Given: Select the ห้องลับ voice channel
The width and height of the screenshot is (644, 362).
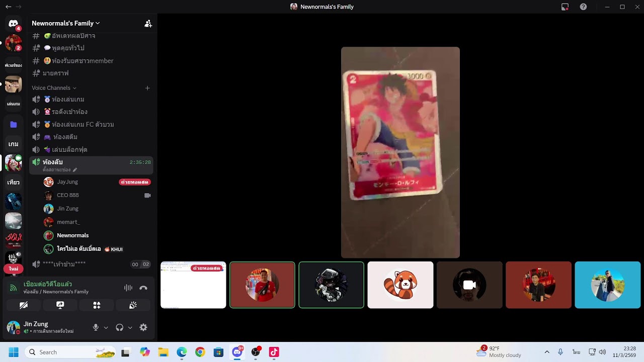Looking at the screenshot, I should click(x=91, y=165).
